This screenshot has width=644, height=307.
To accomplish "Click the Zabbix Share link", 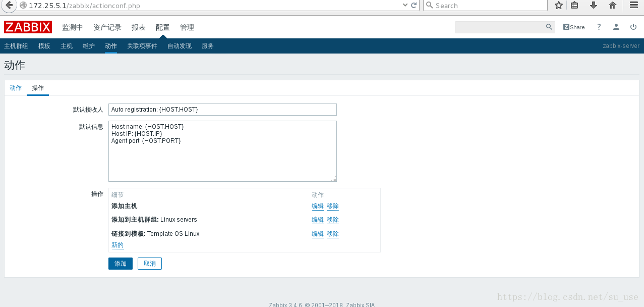I will 574,27.
